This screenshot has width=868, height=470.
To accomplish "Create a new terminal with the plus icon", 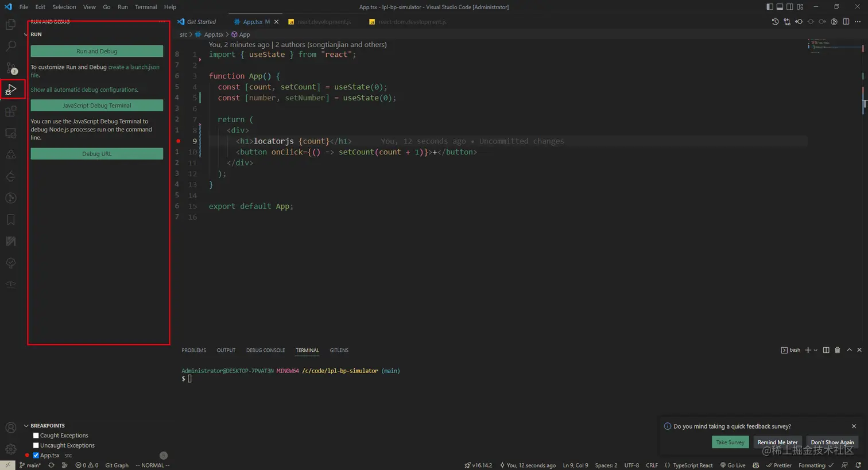I will [x=808, y=350].
